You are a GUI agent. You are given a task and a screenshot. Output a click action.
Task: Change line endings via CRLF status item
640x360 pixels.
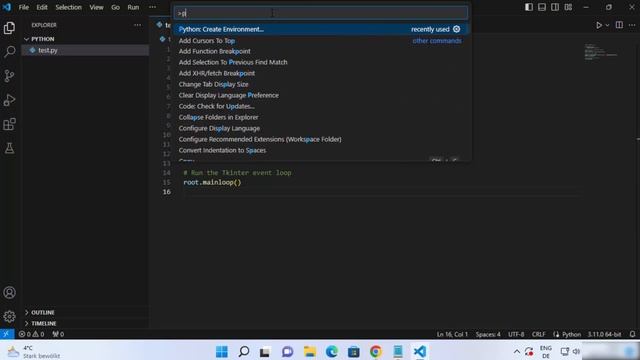pos(538,334)
